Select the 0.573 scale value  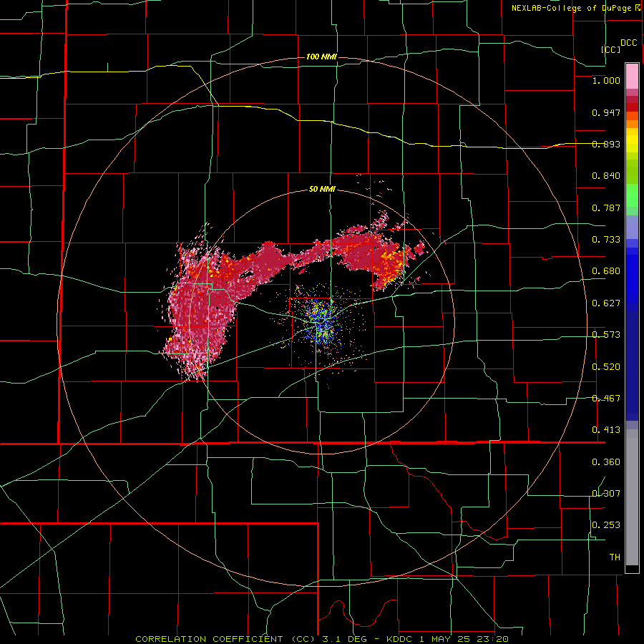click(x=606, y=335)
